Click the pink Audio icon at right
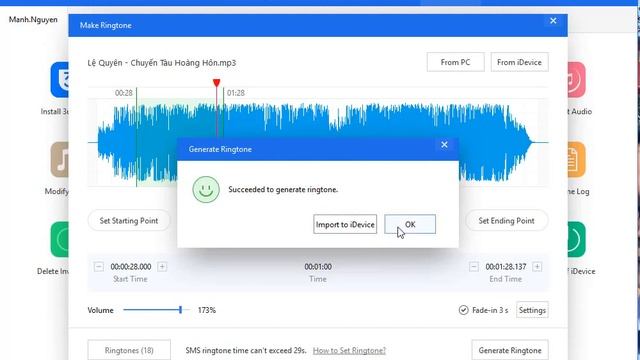 click(x=576, y=80)
